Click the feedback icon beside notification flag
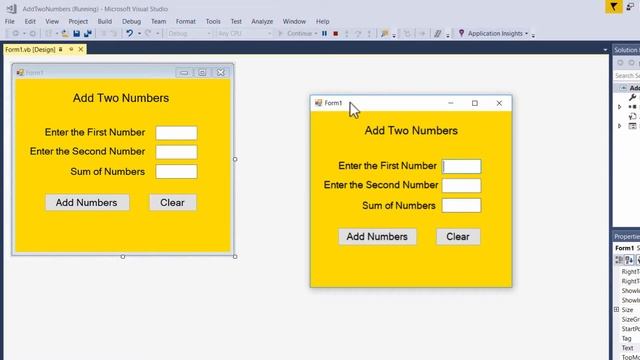This screenshot has height=360, width=640. [x=630, y=7]
